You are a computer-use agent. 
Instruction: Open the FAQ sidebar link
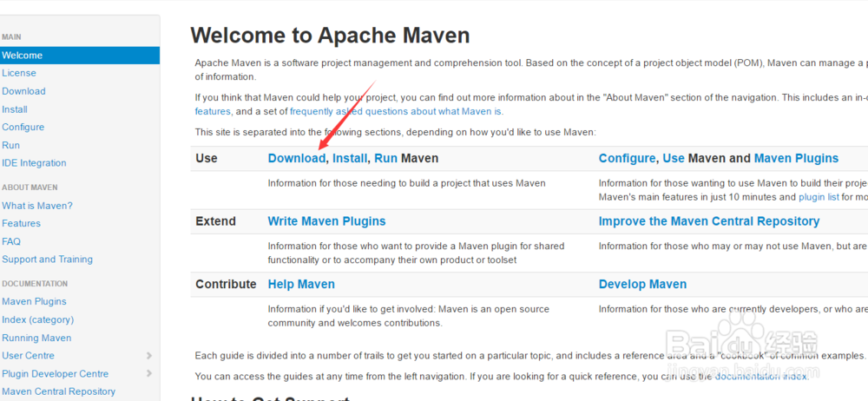pos(11,242)
